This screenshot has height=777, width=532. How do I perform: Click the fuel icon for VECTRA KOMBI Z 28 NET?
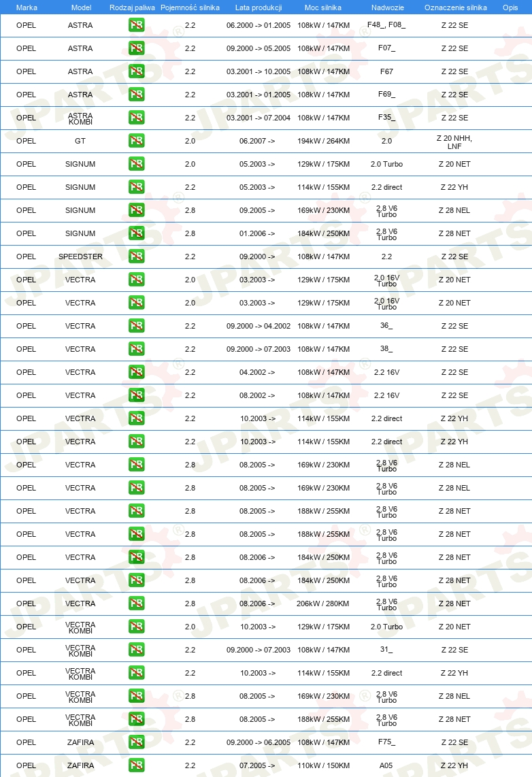(x=136, y=718)
